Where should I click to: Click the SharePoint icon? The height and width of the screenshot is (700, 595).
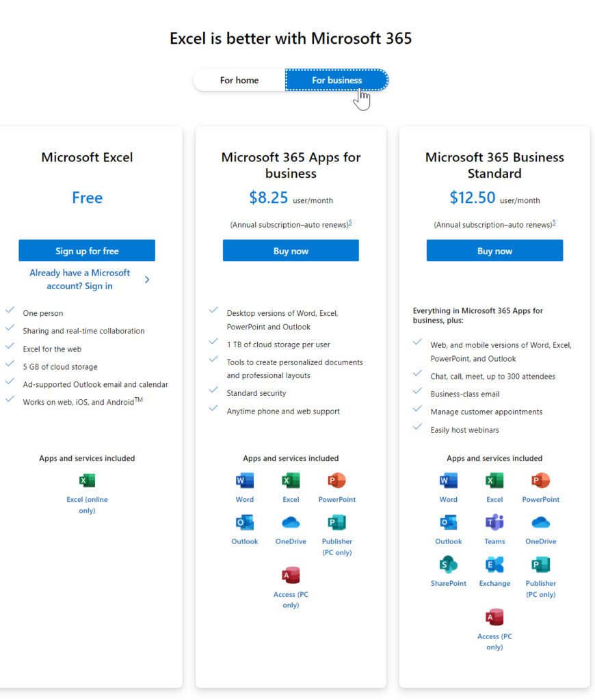449,565
